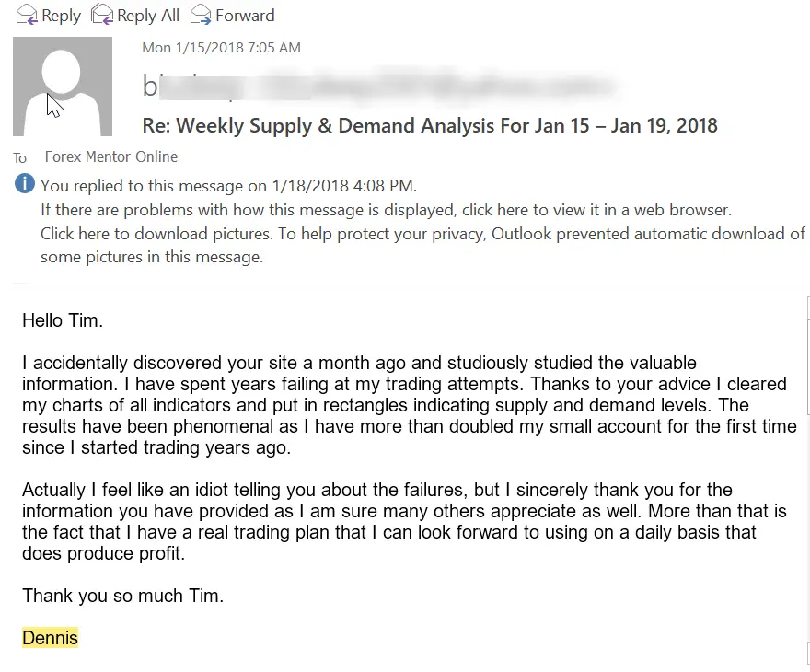Click the divider line above the message body

405,284
